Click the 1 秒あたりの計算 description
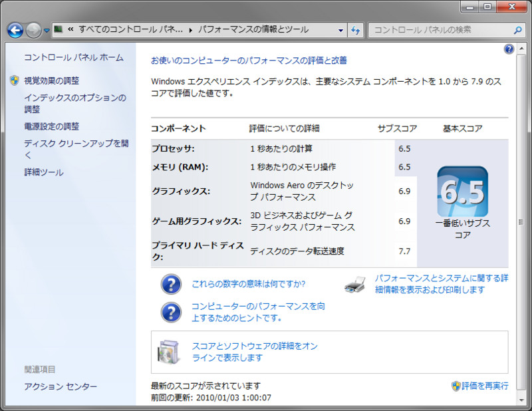This screenshot has width=532, height=411. click(281, 149)
